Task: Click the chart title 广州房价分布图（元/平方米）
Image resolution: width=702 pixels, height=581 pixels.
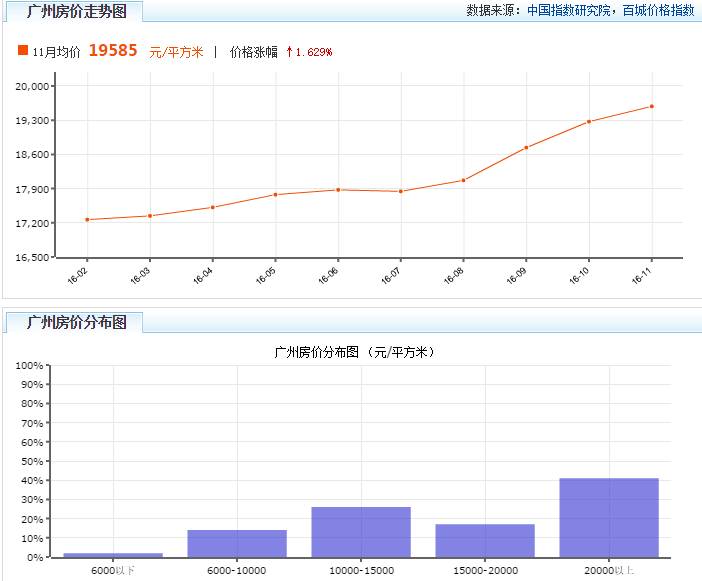Action: [355, 352]
